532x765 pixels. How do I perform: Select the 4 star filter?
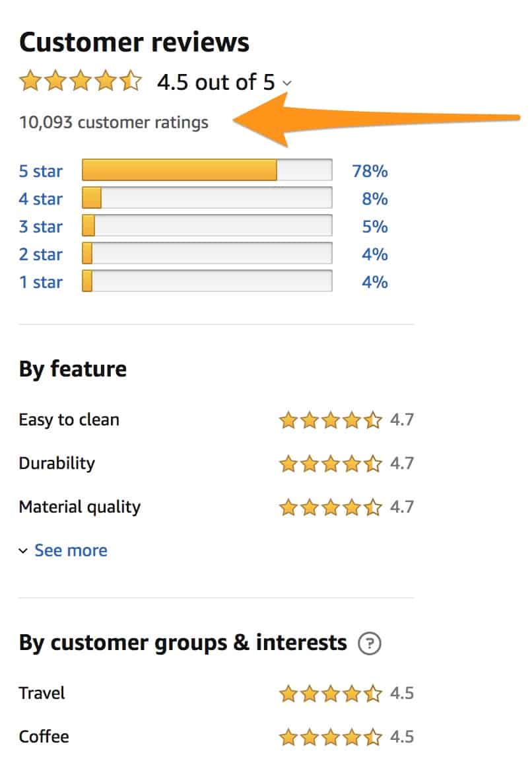[41, 198]
